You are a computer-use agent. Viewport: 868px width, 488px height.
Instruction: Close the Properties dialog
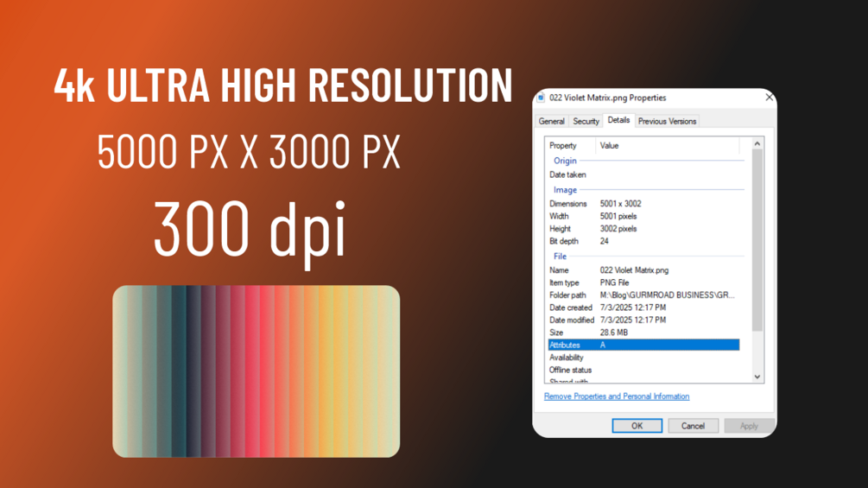[769, 98]
